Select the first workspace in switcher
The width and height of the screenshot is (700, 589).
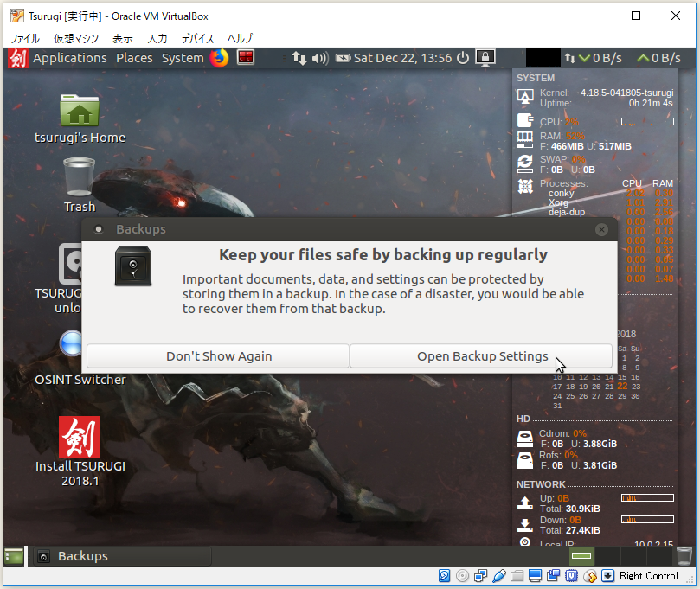point(581,556)
